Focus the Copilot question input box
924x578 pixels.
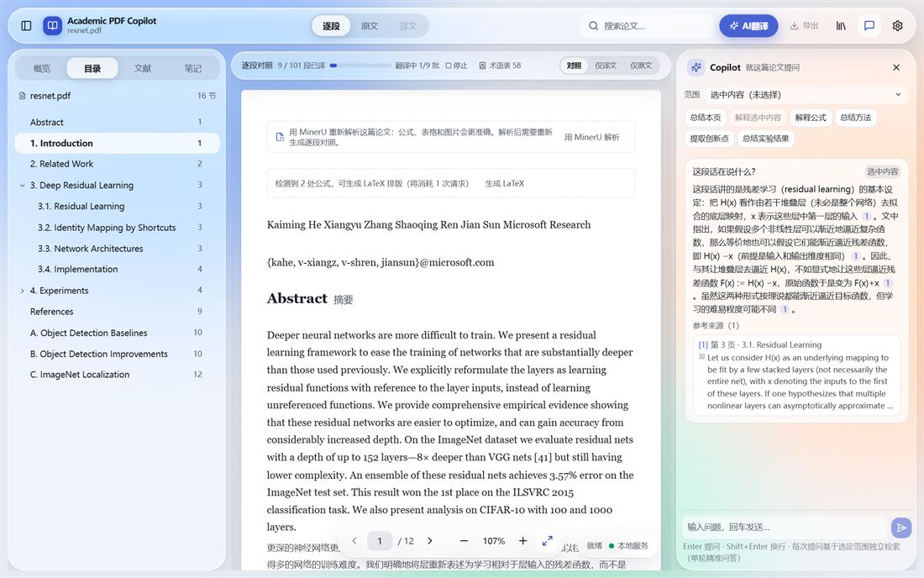[785, 528]
